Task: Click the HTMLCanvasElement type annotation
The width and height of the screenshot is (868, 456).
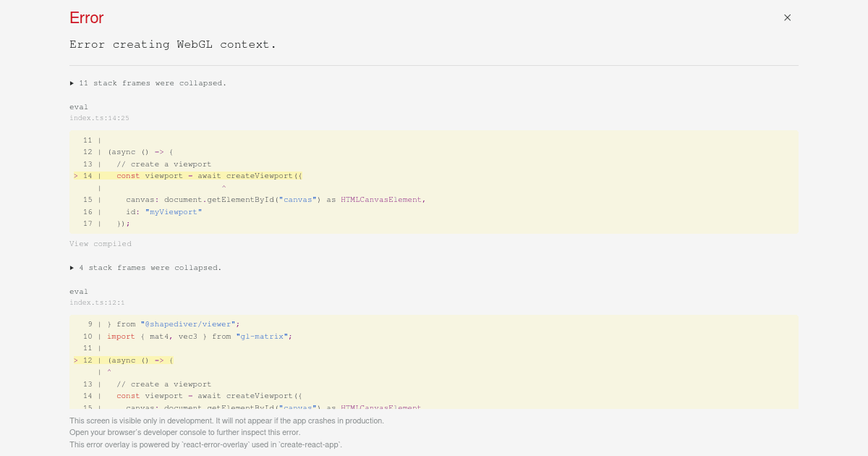Action: [x=380, y=200]
